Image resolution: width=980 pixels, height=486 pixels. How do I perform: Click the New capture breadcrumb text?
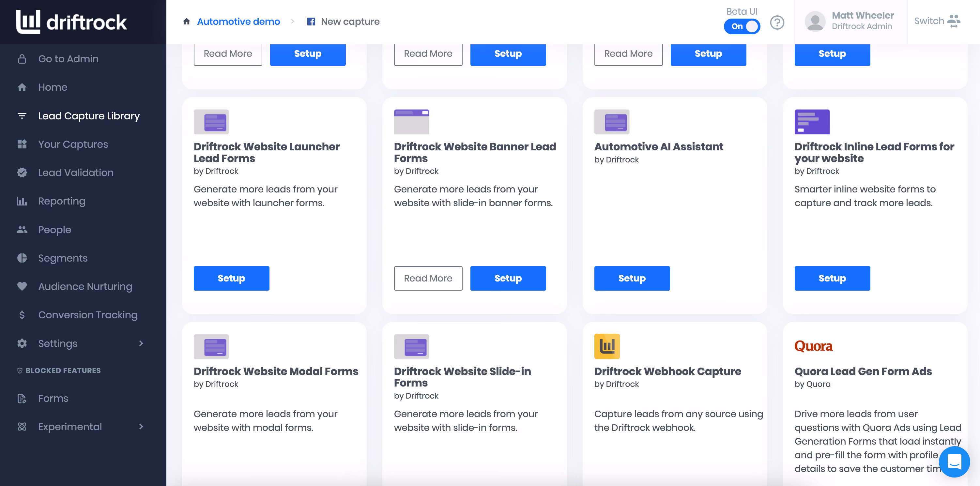(x=350, y=22)
